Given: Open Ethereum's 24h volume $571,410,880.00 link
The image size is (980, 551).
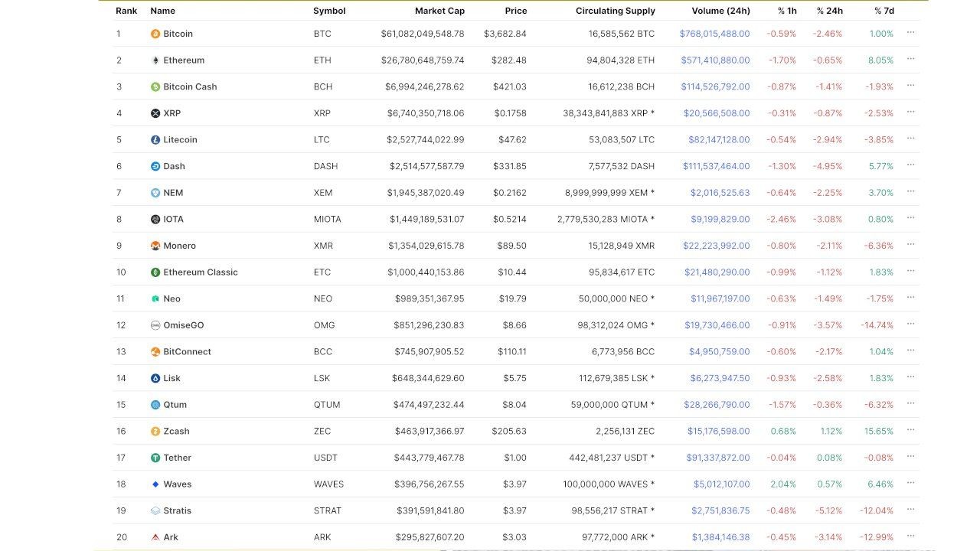Looking at the screenshot, I should pos(715,60).
